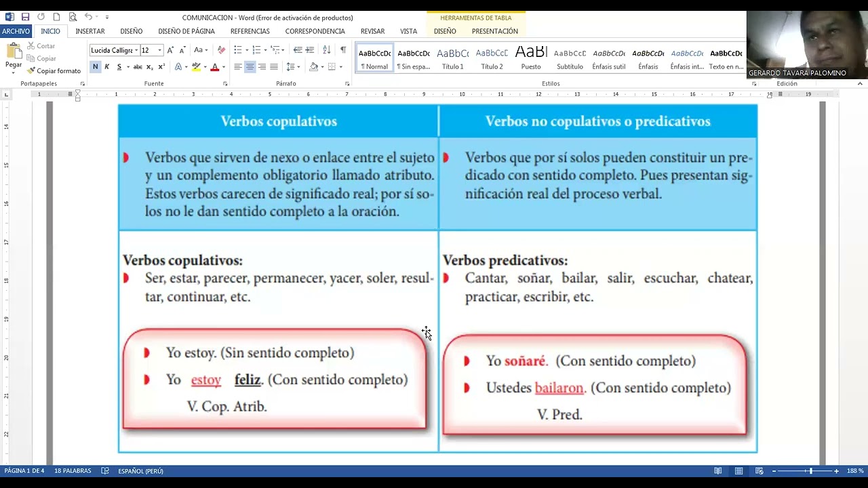Open the ARCHIVO file tab
The width and height of the screenshot is (868, 488).
16,31
